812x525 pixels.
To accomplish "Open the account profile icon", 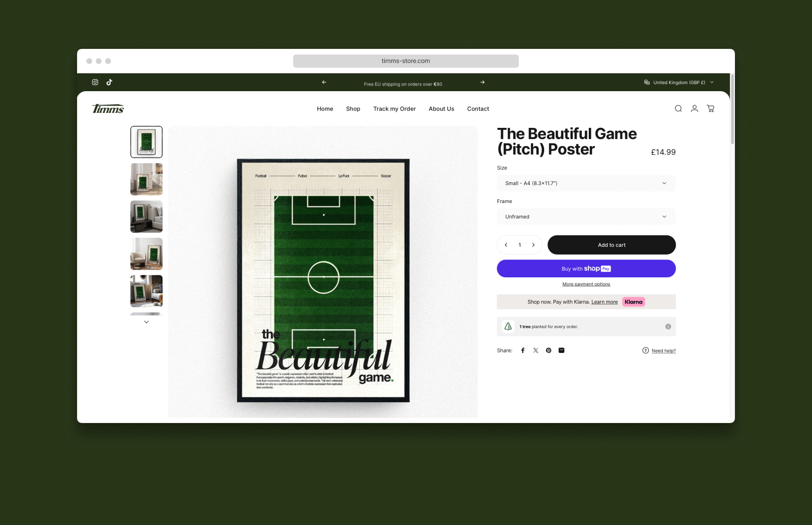I will pyautogui.click(x=695, y=109).
